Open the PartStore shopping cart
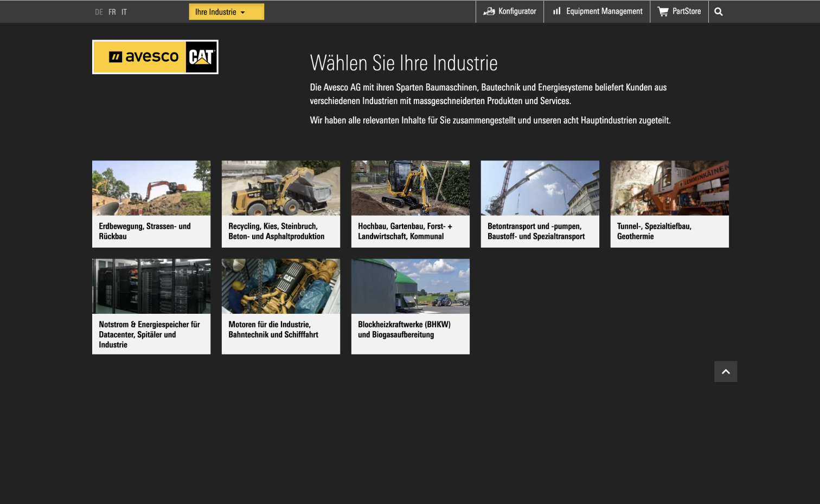 679,11
